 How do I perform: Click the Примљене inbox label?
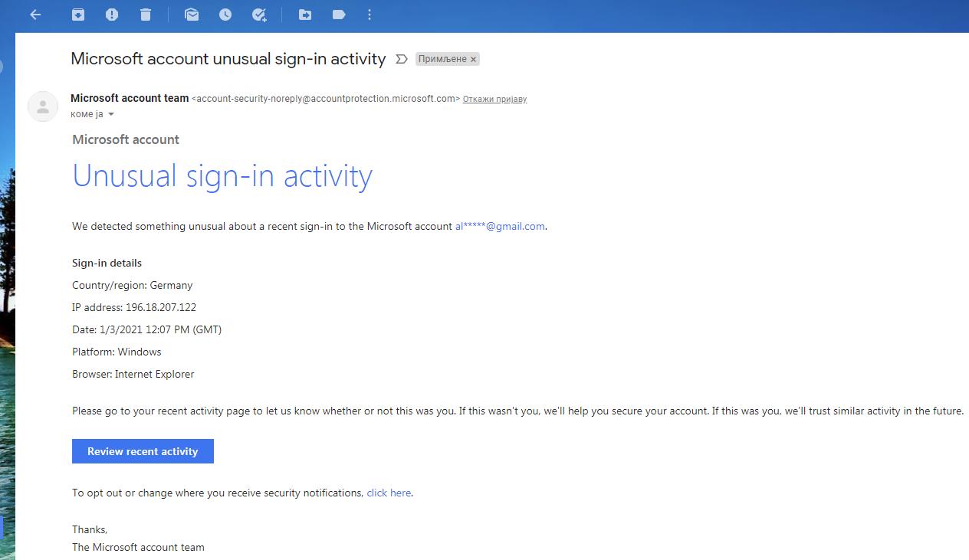(442, 59)
